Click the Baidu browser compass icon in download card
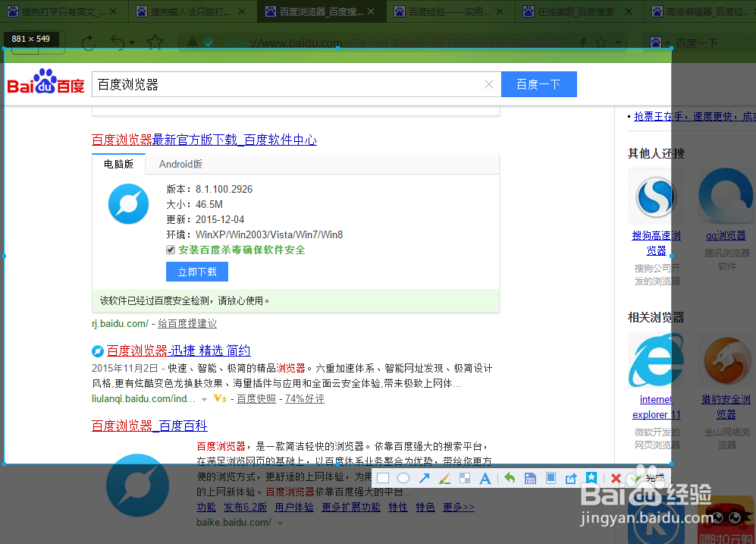 point(129,203)
